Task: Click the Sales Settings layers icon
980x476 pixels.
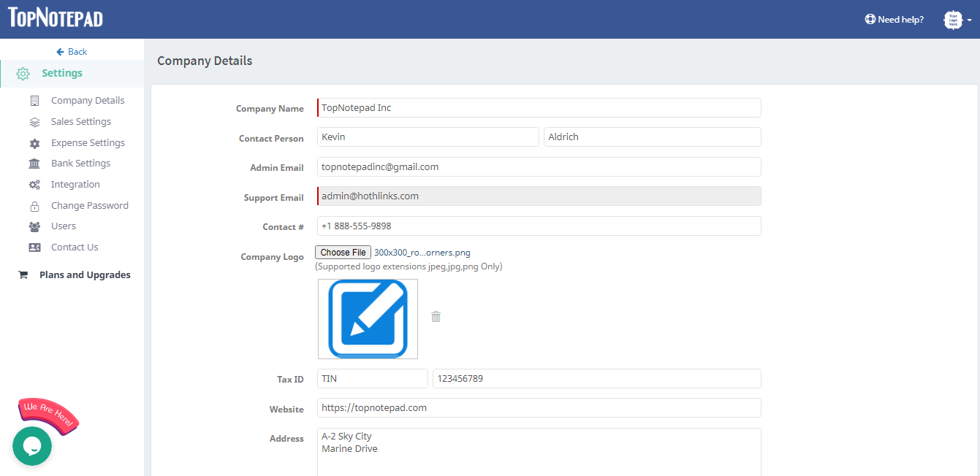Action: point(34,122)
